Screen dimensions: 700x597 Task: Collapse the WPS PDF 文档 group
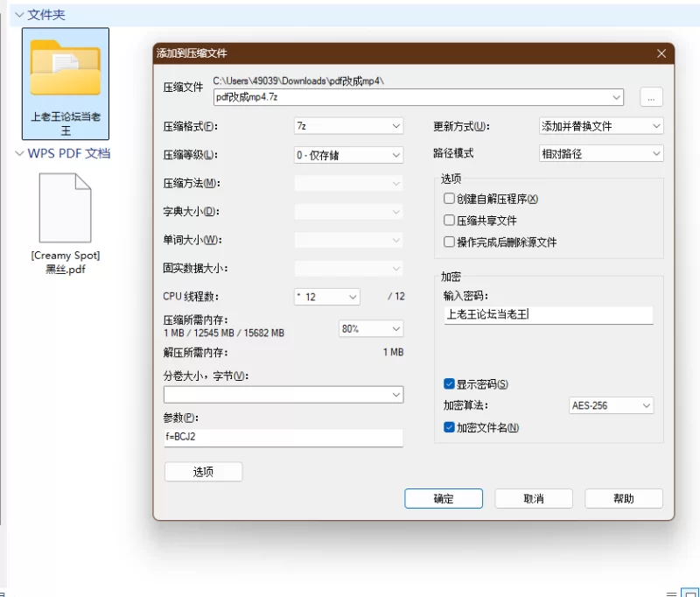pos(19,153)
